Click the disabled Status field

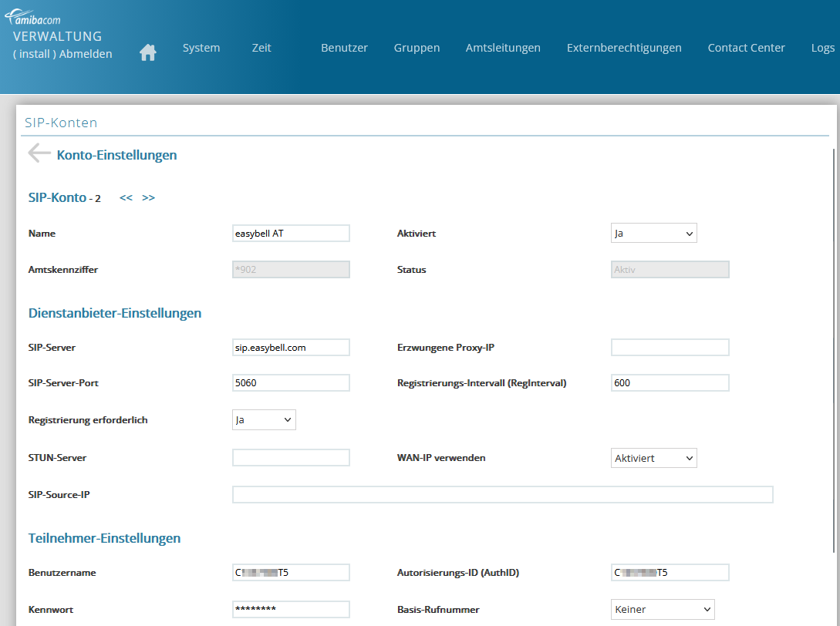coord(670,269)
